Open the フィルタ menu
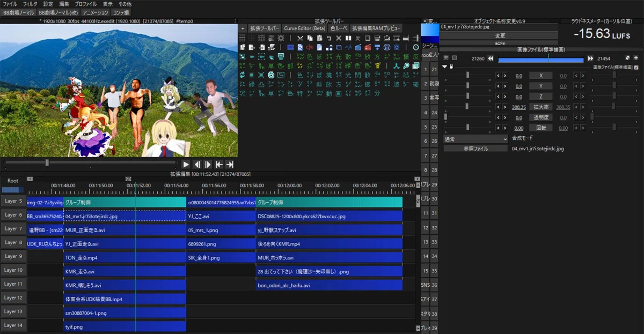 30,4
